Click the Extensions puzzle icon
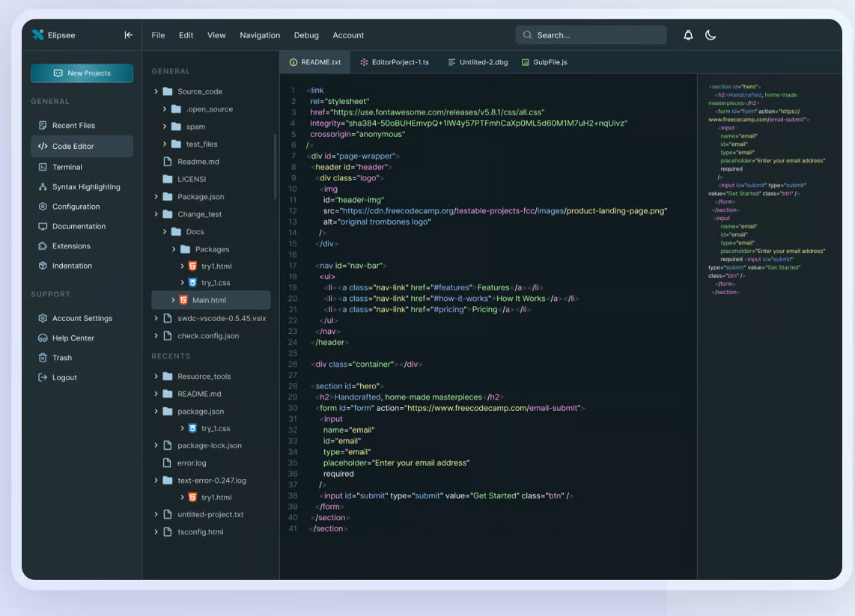 pos(43,246)
